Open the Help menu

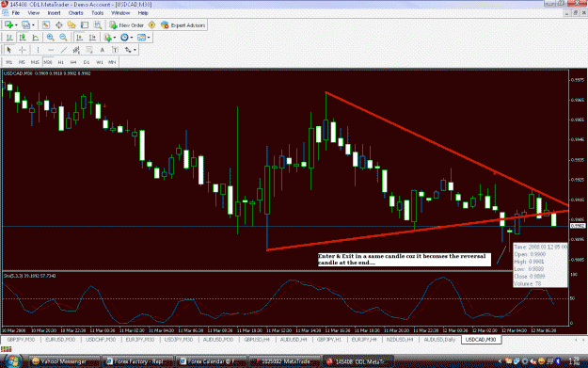click(143, 13)
